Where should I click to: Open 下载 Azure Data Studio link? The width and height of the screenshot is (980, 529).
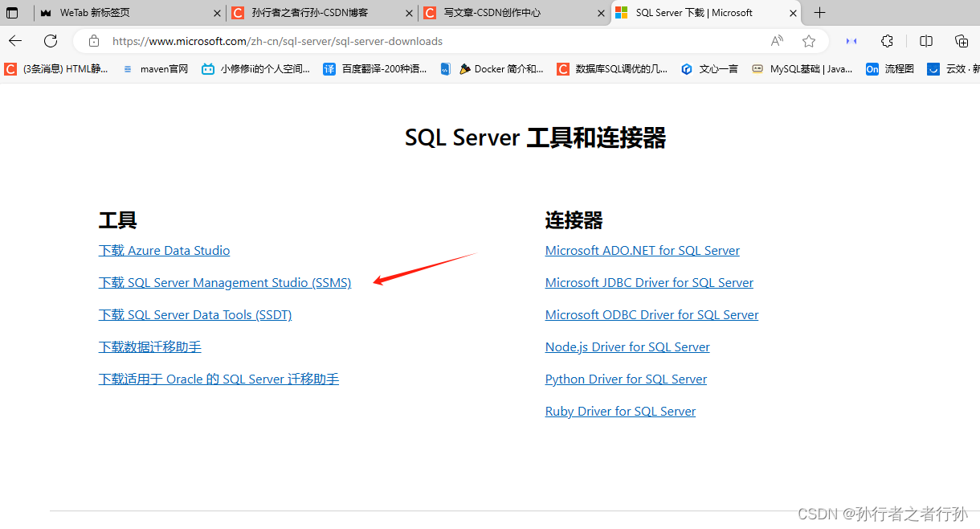164,250
